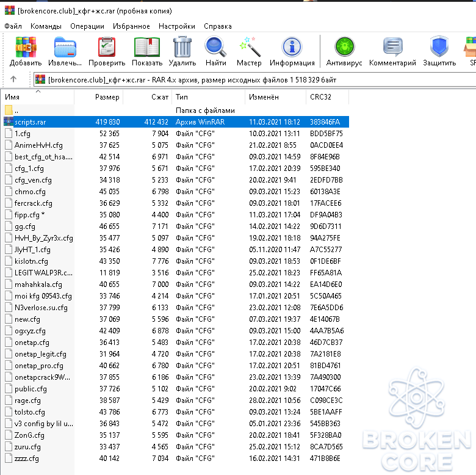
Task: Open the Операции menu
Action: coord(87,26)
